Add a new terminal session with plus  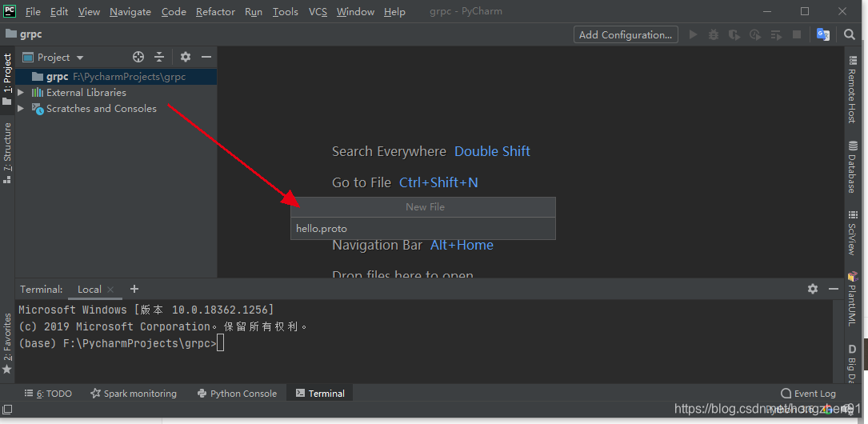tap(134, 288)
